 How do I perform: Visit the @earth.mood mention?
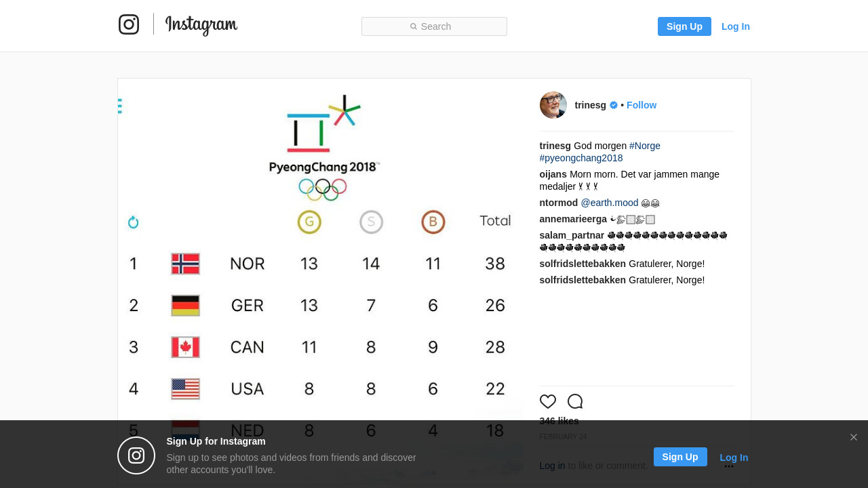pos(610,203)
